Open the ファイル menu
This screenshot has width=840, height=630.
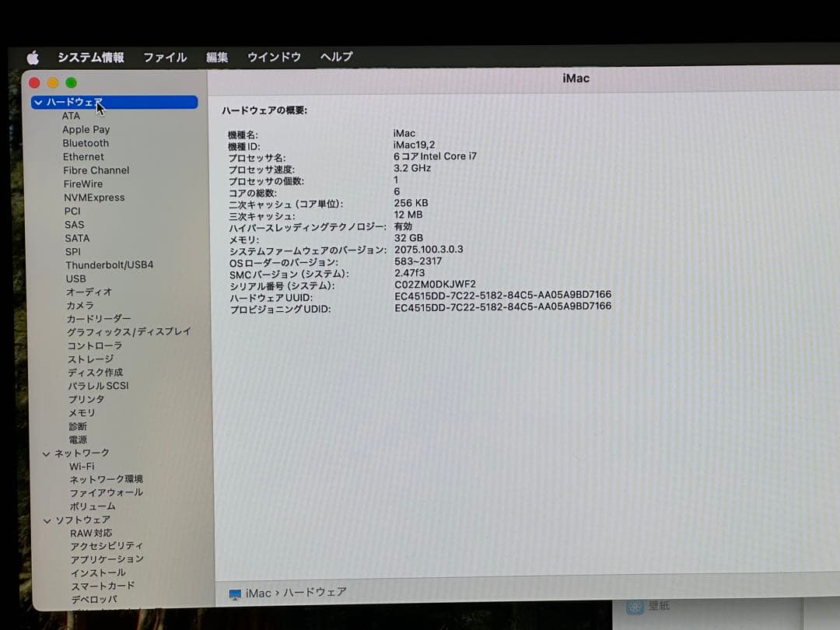164,56
